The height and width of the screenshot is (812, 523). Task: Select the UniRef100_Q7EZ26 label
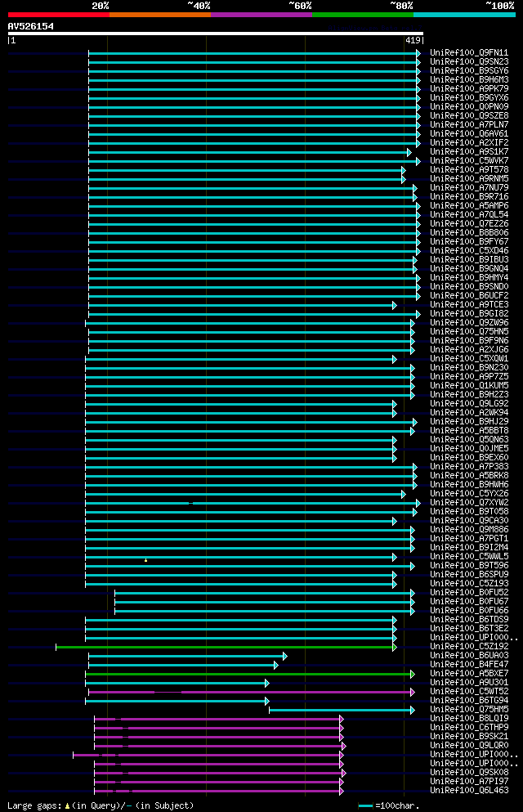[469, 224]
